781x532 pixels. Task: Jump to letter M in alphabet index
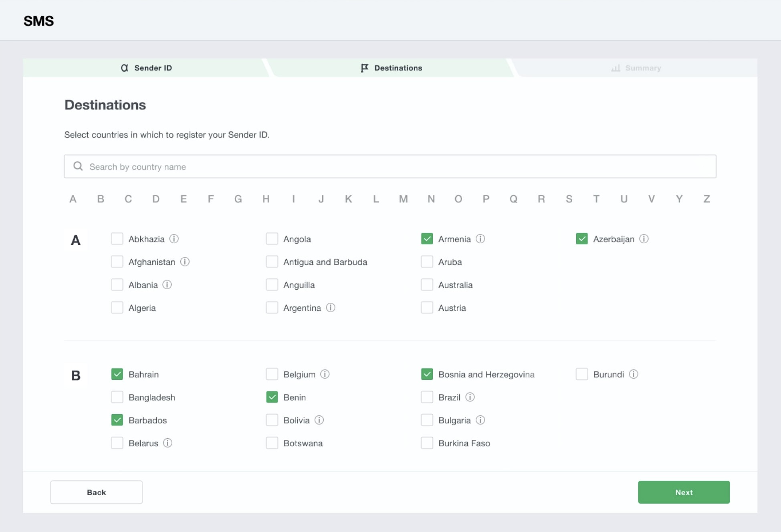pyautogui.click(x=403, y=199)
